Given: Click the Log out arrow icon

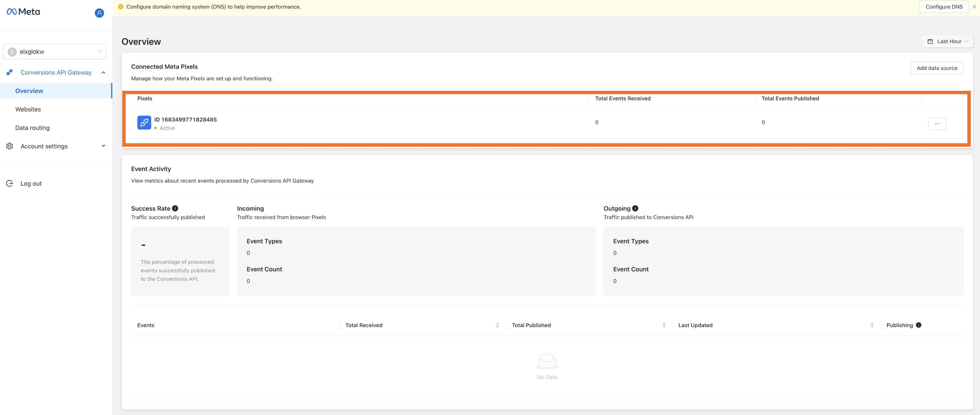Looking at the screenshot, I should pos(10,183).
